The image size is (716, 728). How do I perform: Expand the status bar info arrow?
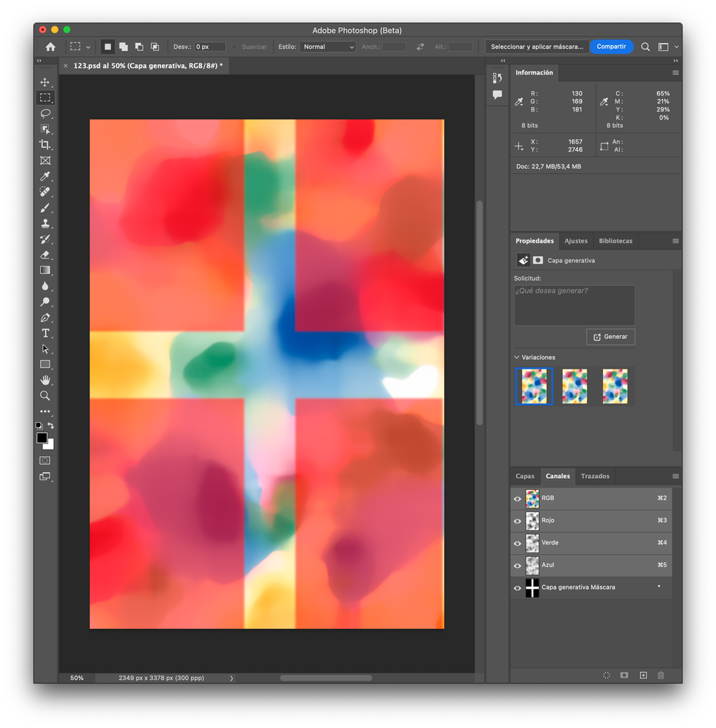point(231,678)
